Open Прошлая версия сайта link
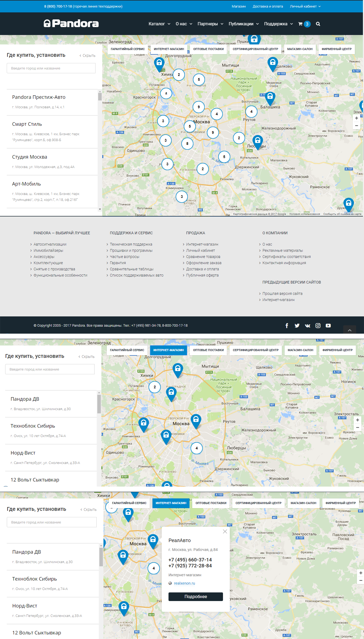The image size is (364, 639). (x=282, y=294)
